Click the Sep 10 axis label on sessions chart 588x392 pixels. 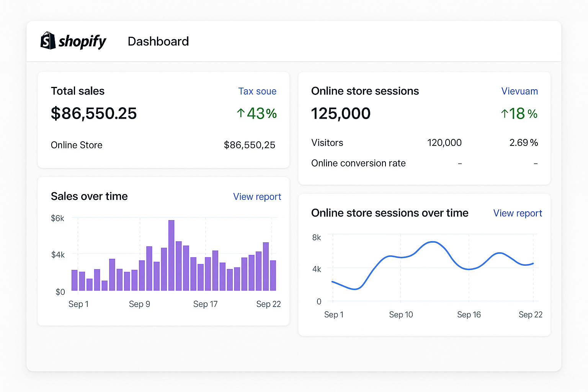pyautogui.click(x=401, y=314)
